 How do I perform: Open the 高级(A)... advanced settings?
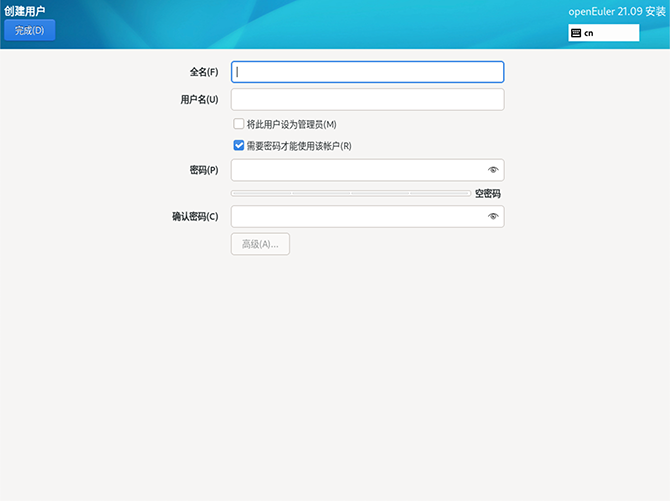[260, 244]
